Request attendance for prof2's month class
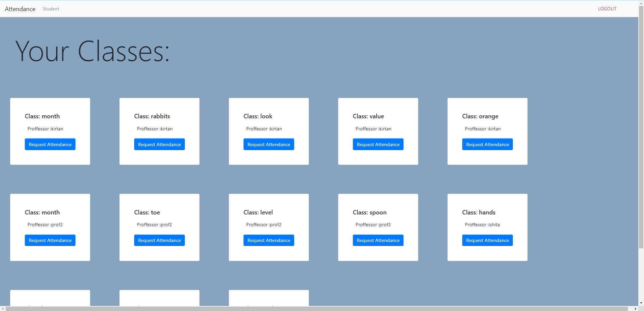 tap(50, 240)
